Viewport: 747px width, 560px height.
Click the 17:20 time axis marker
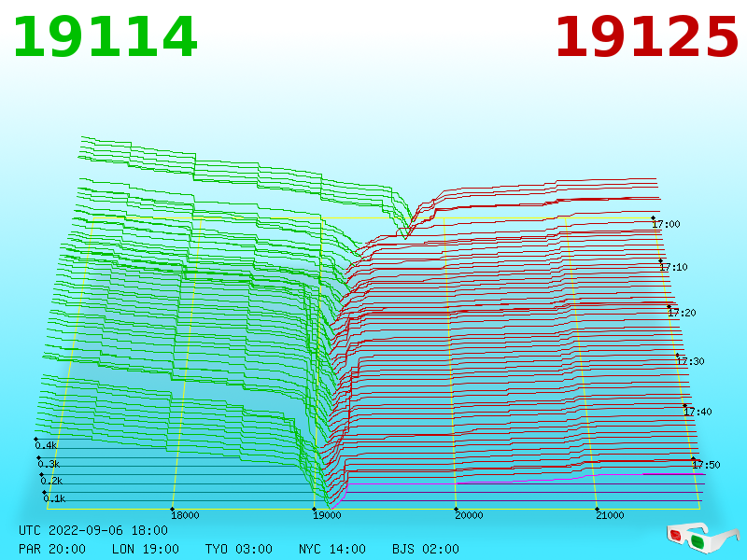(x=682, y=313)
